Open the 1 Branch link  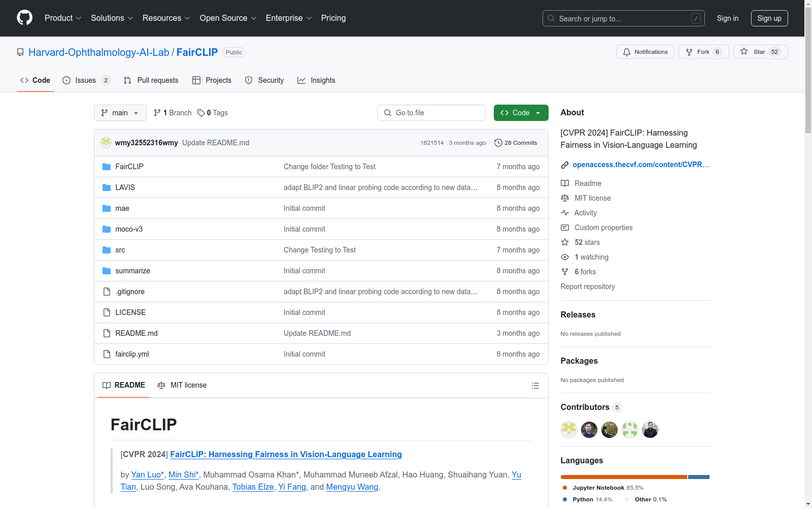(x=173, y=113)
